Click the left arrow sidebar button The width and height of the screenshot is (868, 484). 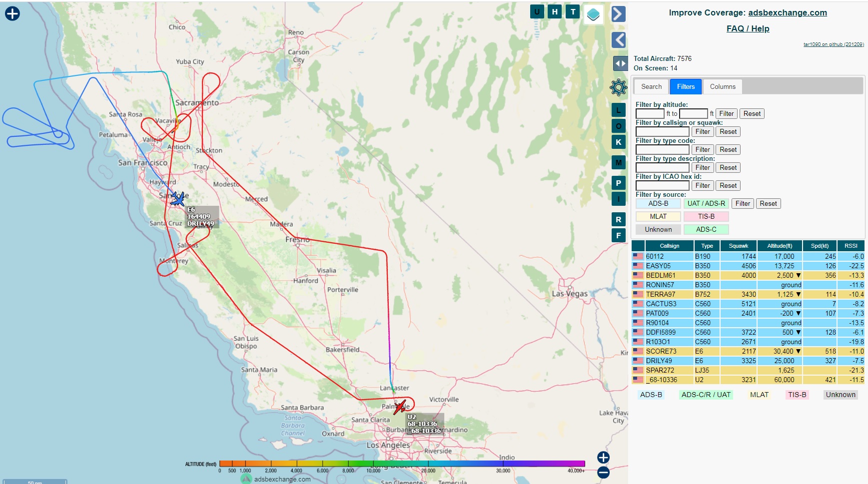pos(619,40)
